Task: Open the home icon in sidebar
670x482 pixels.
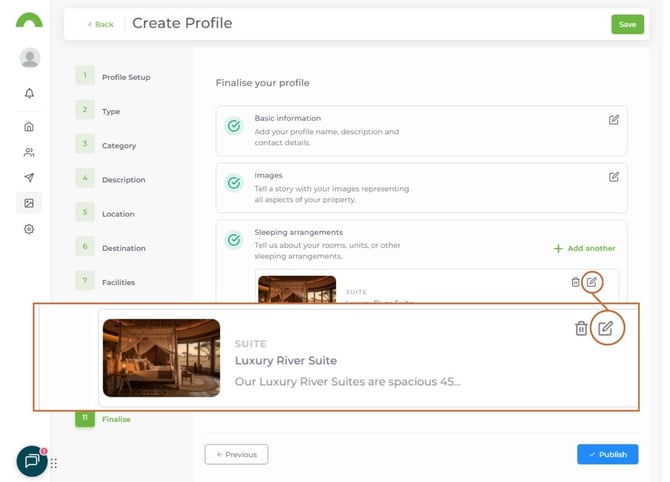Action: [x=29, y=127]
